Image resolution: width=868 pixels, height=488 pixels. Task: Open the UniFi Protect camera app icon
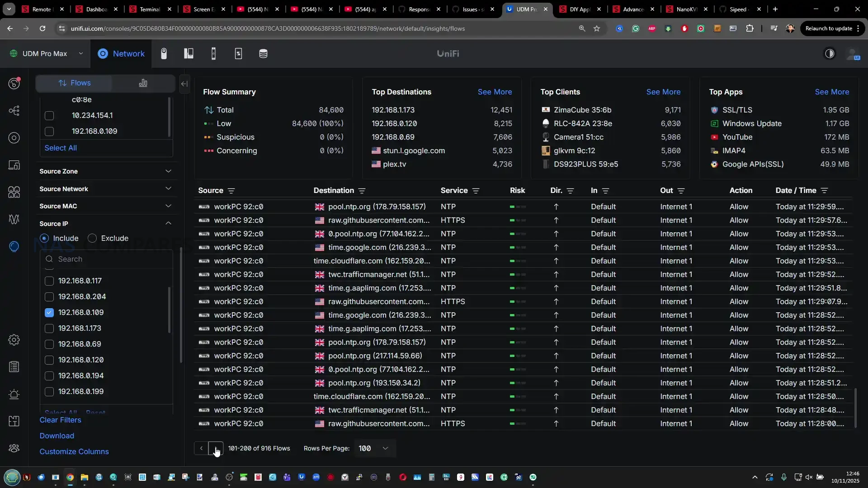coord(164,54)
